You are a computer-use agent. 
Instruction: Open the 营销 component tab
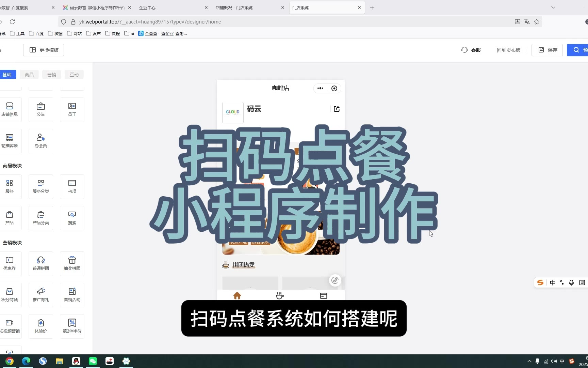pos(52,75)
